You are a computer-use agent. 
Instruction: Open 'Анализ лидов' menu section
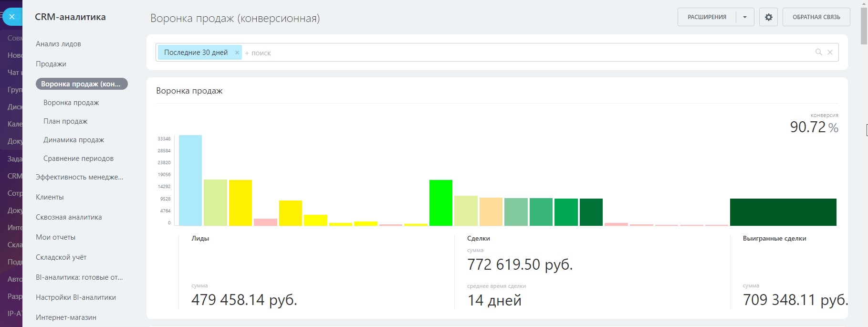coord(58,44)
